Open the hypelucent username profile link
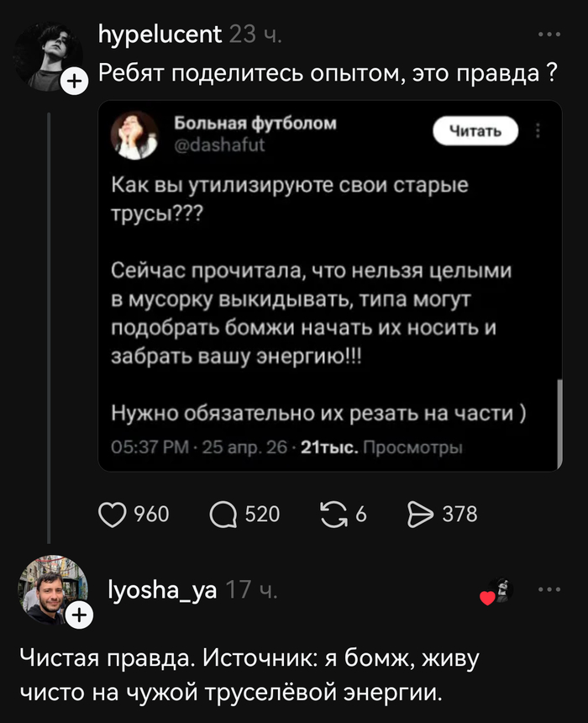Screen dimensions: 588x723 [x=160, y=34]
